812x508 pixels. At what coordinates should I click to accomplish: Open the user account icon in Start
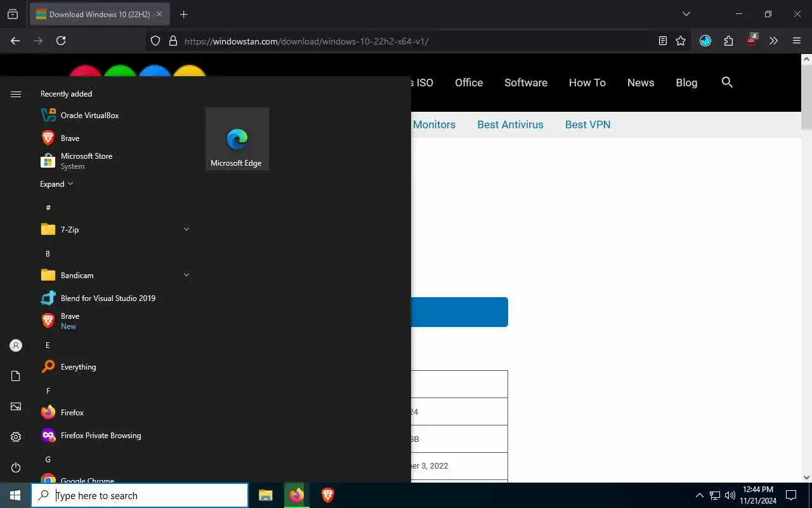16,345
